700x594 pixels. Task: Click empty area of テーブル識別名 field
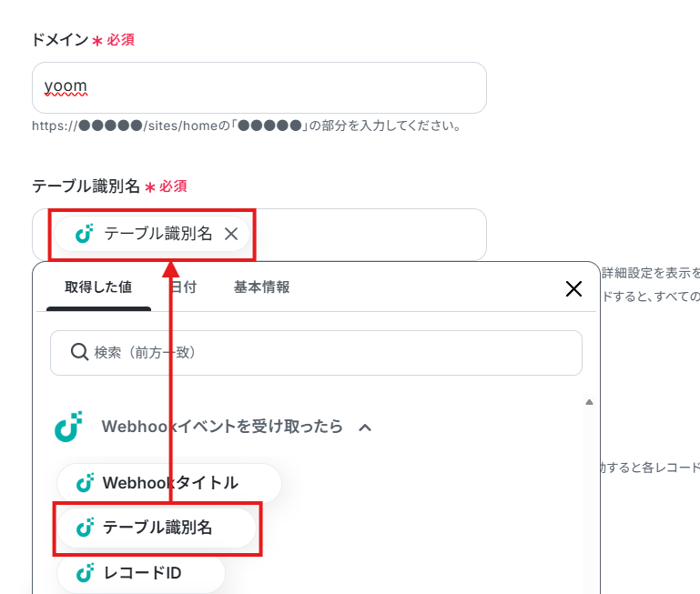[370, 235]
